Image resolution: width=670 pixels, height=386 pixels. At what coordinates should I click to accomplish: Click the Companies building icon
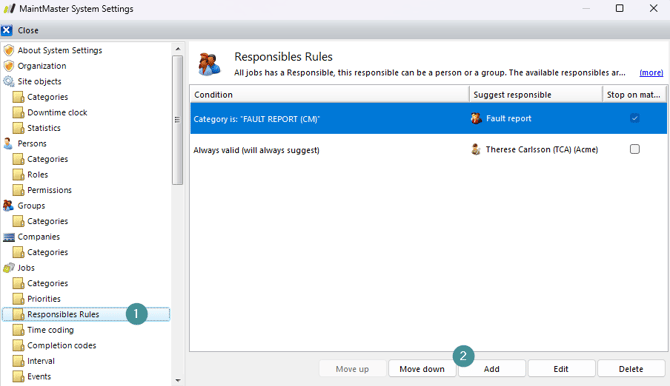point(9,237)
